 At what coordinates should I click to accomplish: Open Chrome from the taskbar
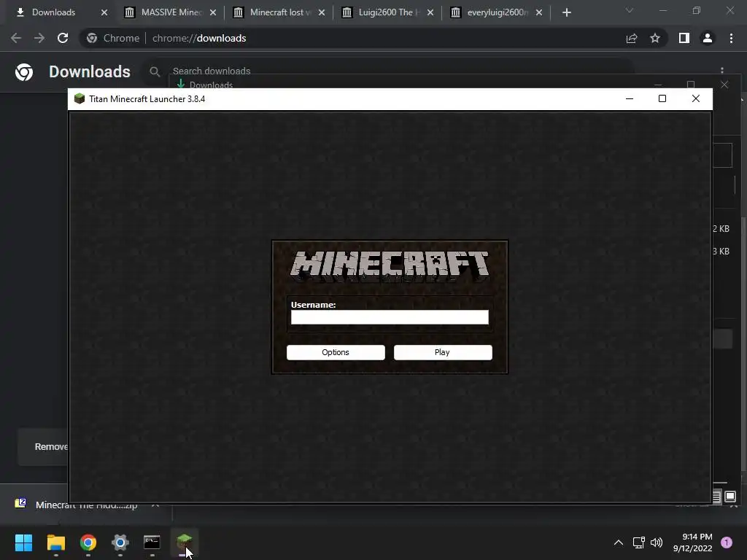(x=88, y=542)
